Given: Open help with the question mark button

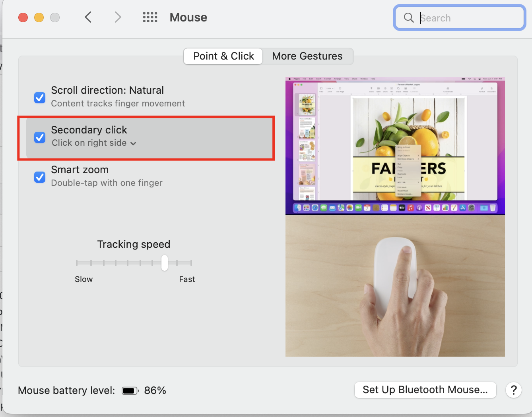Looking at the screenshot, I should tap(513, 390).
